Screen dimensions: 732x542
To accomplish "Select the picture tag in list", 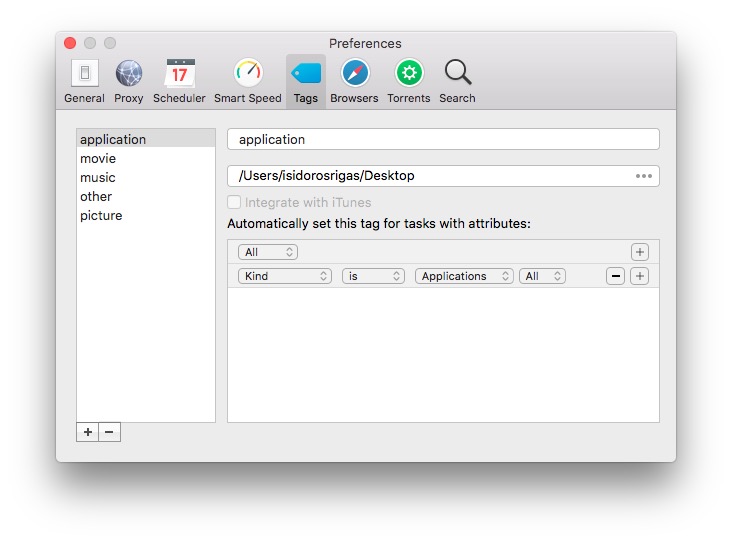I will pyautogui.click(x=101, y=215).
